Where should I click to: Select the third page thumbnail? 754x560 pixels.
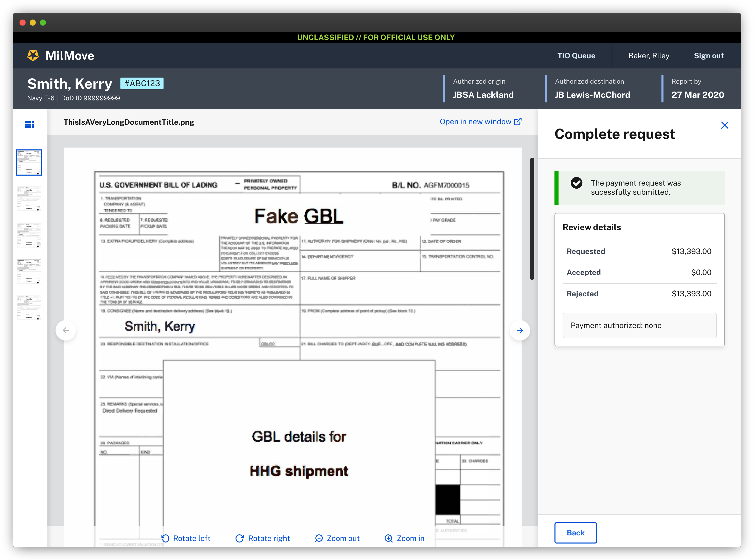(x=29, y=235)
